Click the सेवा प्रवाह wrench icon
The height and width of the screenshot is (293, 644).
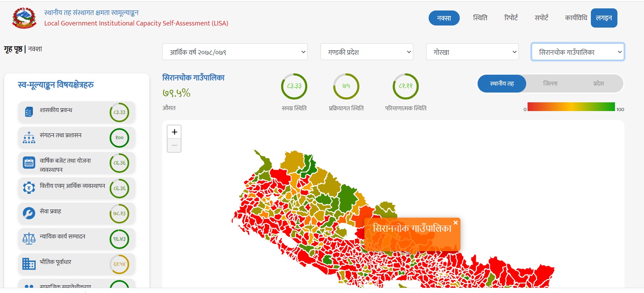pos(29,213)
